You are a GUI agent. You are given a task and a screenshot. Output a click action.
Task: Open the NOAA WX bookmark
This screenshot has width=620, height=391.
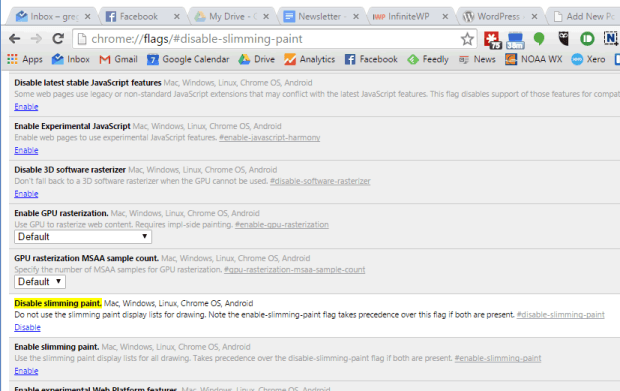click(x=533, y=59)
